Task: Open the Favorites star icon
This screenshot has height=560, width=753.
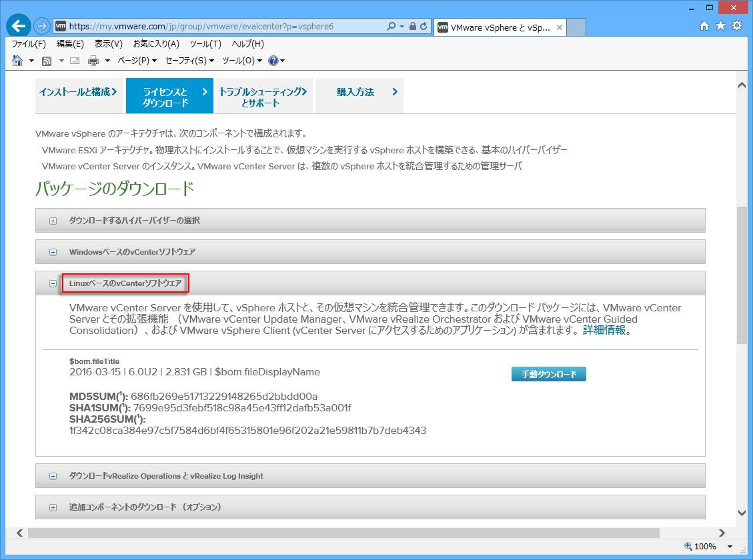Action: (720, 26)
